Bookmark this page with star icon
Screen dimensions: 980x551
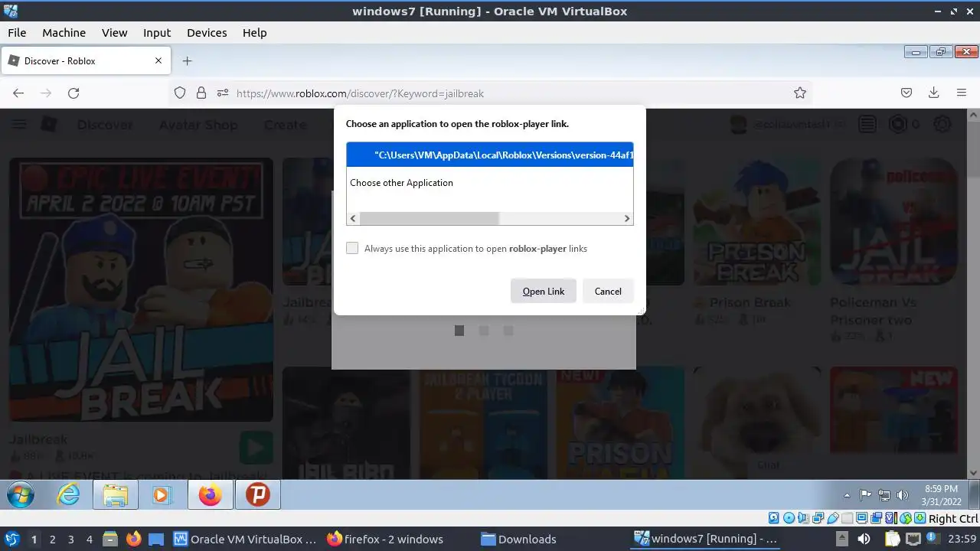(800, 93)
